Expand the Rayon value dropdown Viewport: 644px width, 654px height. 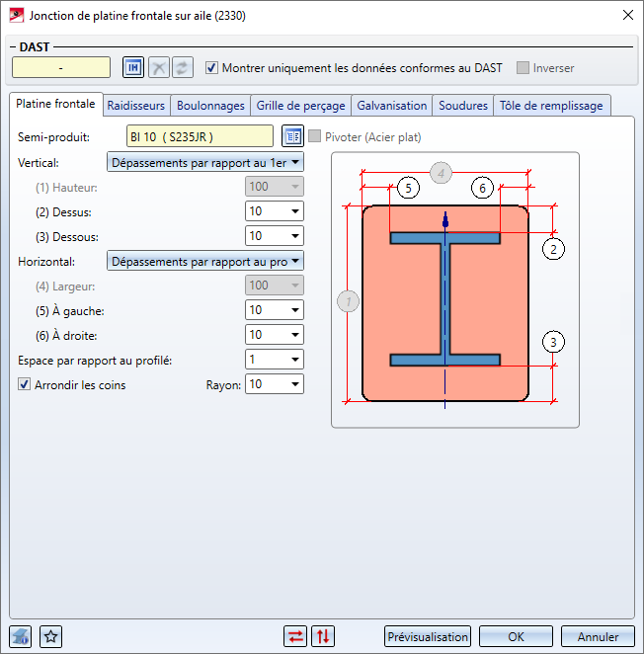click(x=295, y=383)
